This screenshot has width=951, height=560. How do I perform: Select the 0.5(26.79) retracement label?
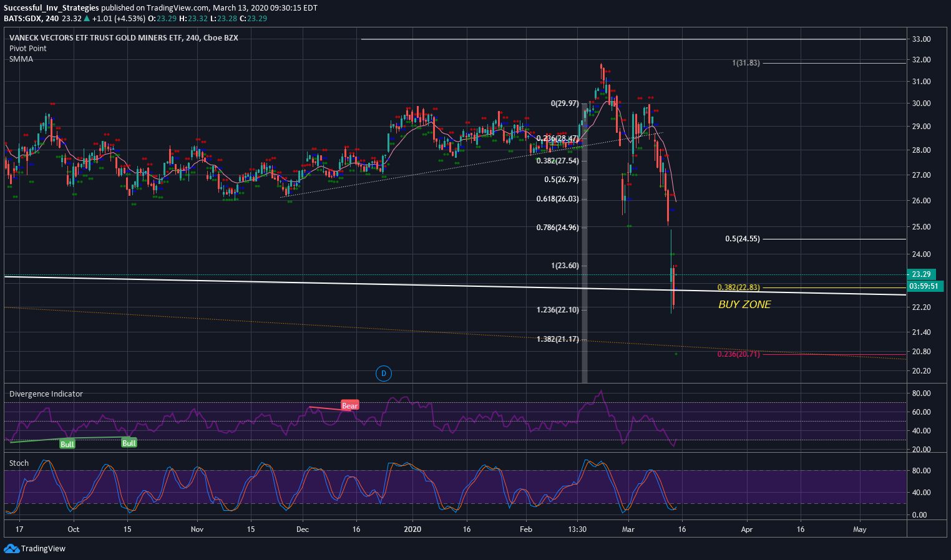coord(562,180)
